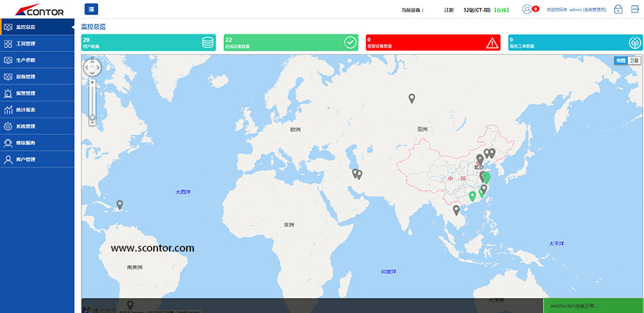Open the 29 用户数量 statistics card

click(148, 43)
